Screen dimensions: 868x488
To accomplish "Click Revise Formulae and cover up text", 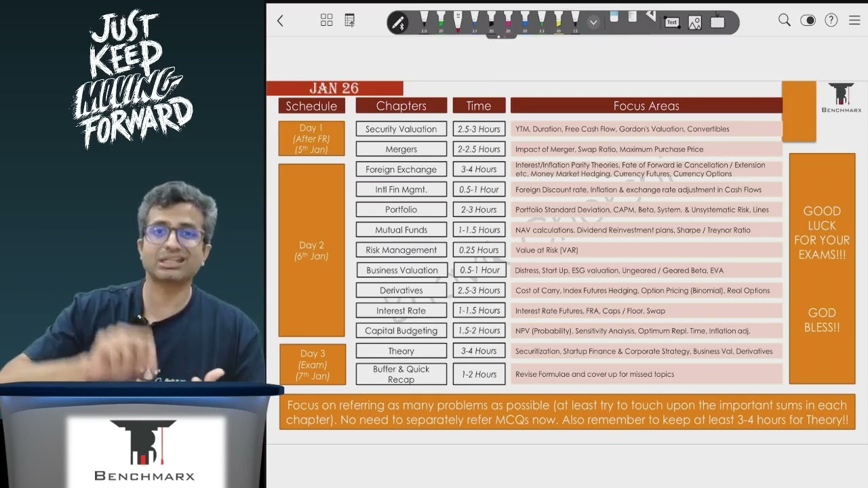I will click(595, 374).
